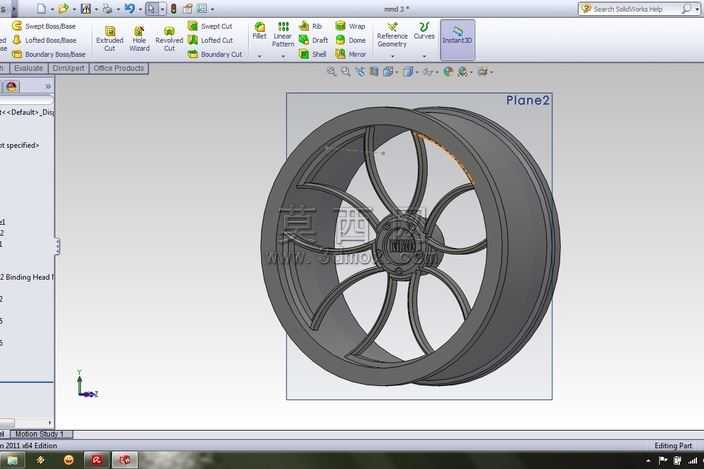Start Swept Boss/Base feature
704x469 pixels.
click(x=44, y=26)
